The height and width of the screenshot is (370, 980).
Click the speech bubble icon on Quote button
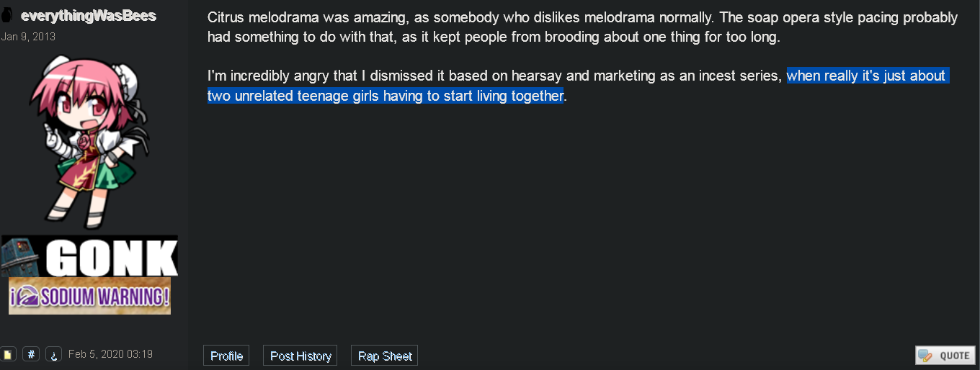(x=925, y=356)
